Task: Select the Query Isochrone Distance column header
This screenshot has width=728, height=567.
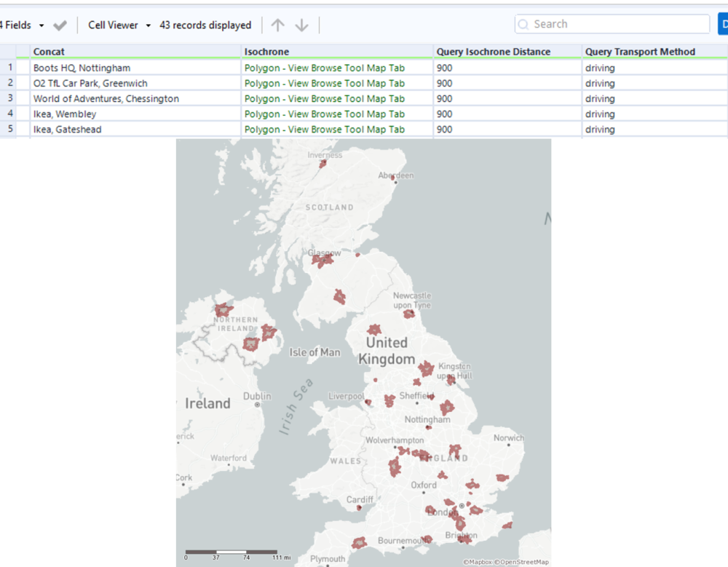Action: click(507, 52)
